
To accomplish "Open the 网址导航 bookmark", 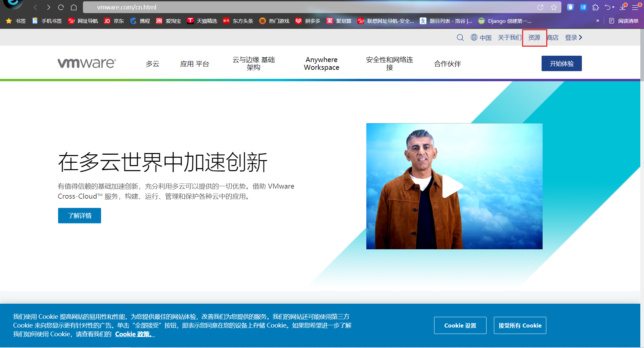I will [x=83, y=21].
